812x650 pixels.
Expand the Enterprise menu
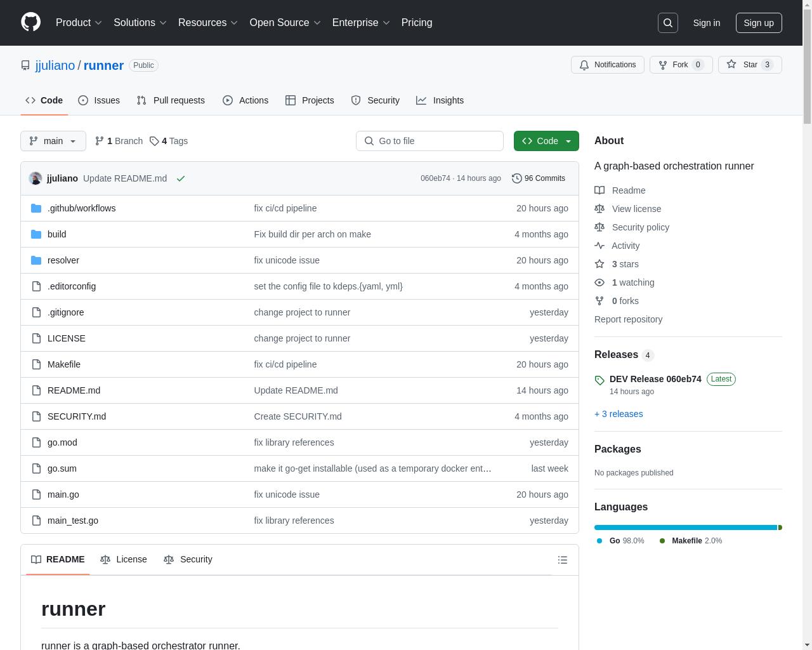click(x=362, y=23)
